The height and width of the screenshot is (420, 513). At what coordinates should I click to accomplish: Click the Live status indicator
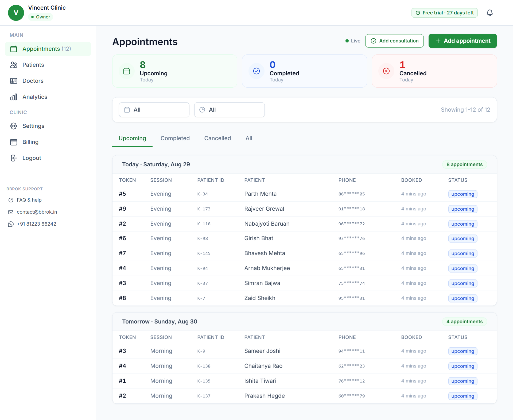353,41
